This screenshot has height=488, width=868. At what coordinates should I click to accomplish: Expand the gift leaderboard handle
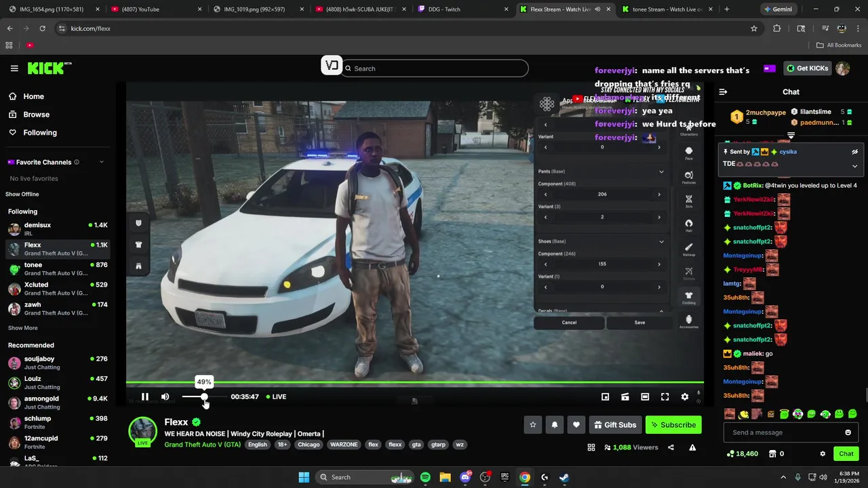coord(791,136)
